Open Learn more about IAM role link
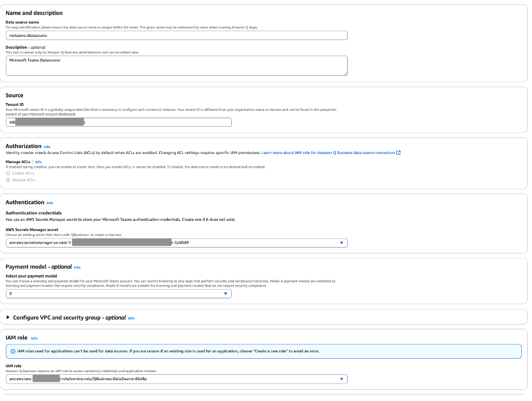This screenshot has width=532, height=401. pos(328,153)
